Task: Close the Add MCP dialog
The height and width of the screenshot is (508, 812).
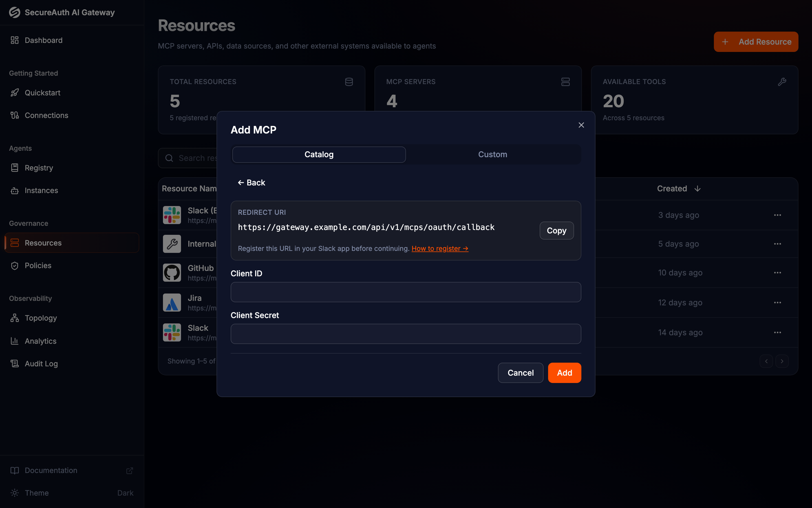Action: [x=581, y=125]
